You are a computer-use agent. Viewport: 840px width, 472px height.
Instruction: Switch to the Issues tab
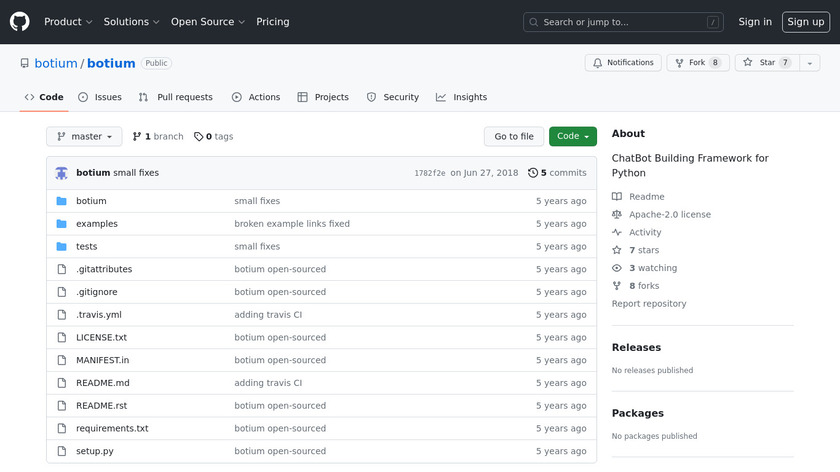[x=100, y=97]
